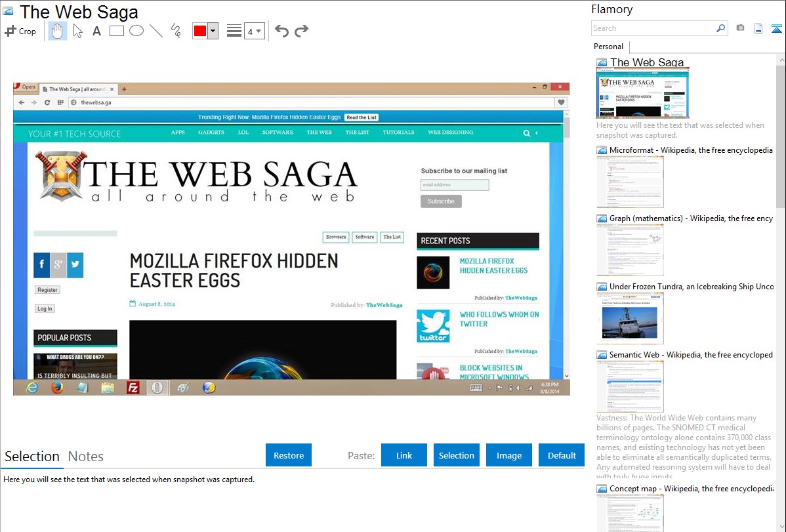Click the Mozilla Firefox Hidden Easter Eggs headline
The height and width of the screenshot is (532, 786).
(x=234, y=271)
